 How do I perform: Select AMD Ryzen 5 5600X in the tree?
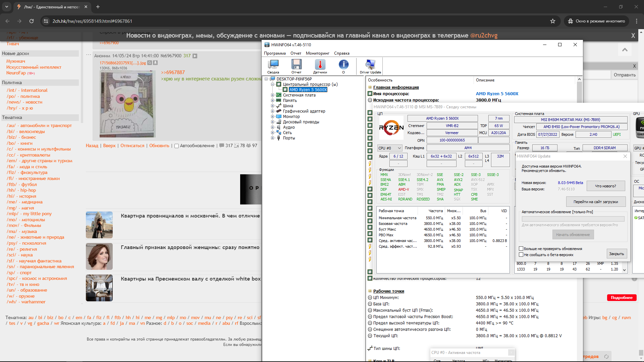[x=308, y=90]
